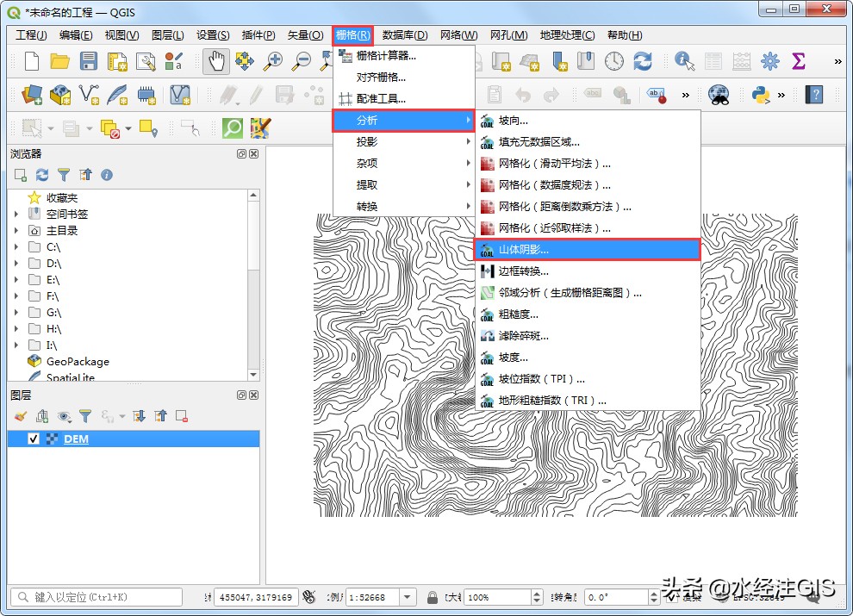The image size is (853, 616).
Task: Select the DEM layer name
Action: (x=76, y=439)
